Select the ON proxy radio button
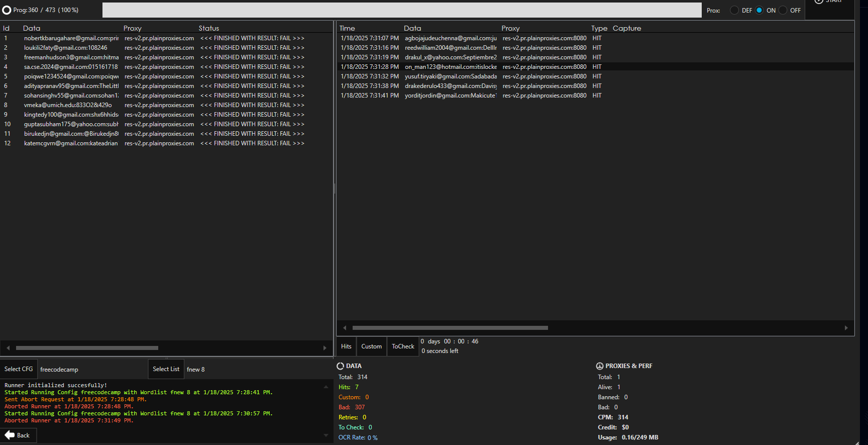Viewport: 868px width, 445px height. click(759, 10)
